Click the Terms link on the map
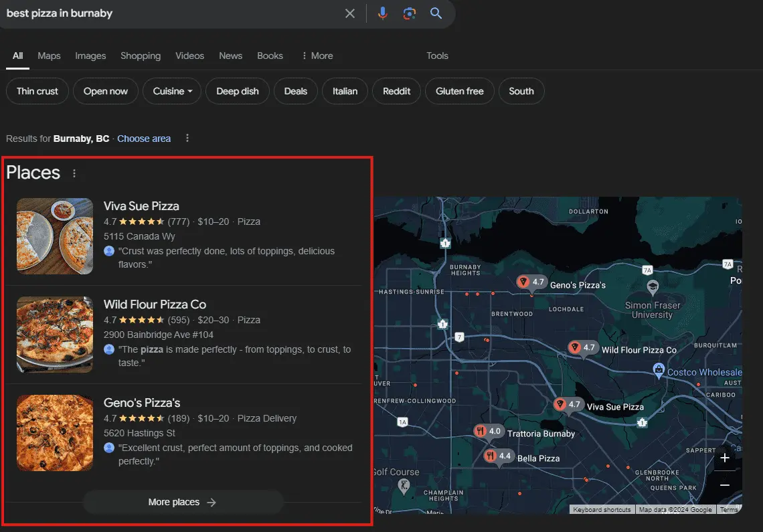 point(729,510)
